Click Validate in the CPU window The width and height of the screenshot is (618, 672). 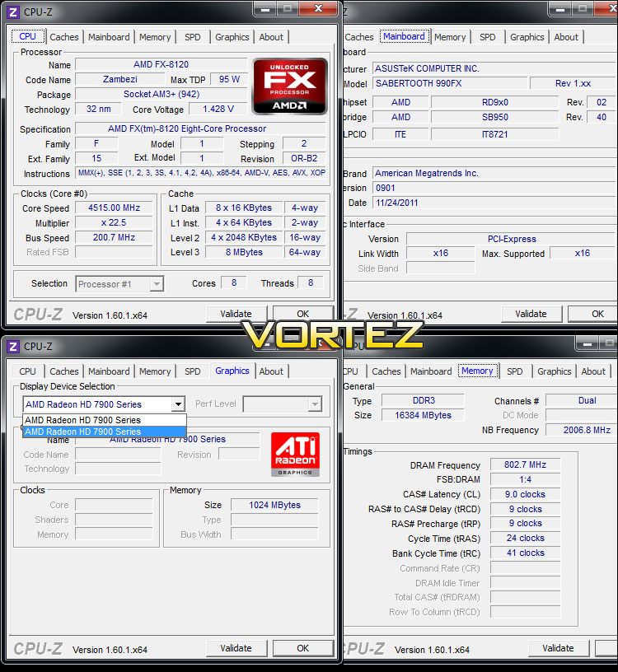tap(236, 314)
